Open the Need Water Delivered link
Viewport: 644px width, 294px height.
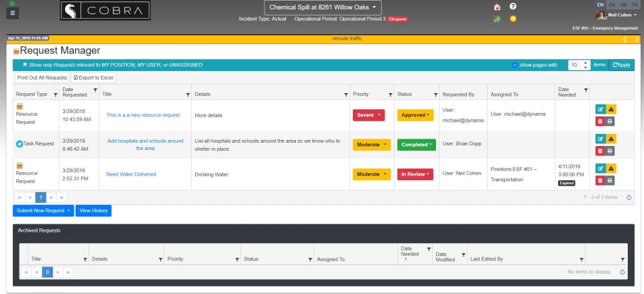[131, 174]
